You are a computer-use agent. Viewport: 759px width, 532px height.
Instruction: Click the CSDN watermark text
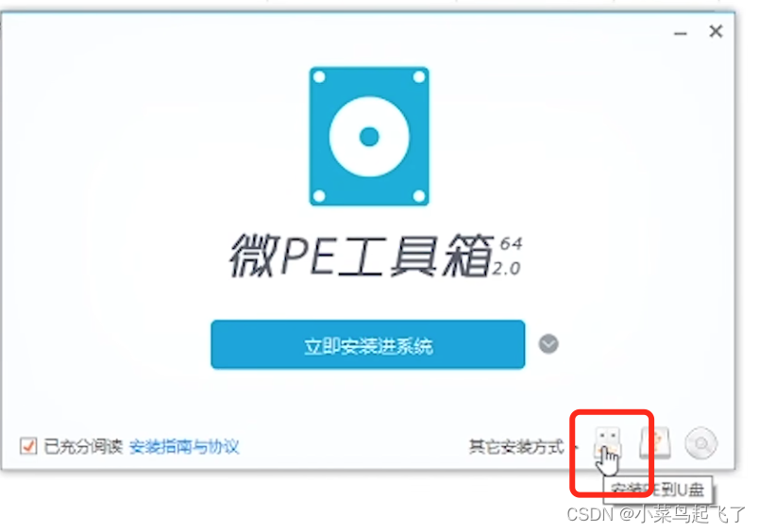656,514
